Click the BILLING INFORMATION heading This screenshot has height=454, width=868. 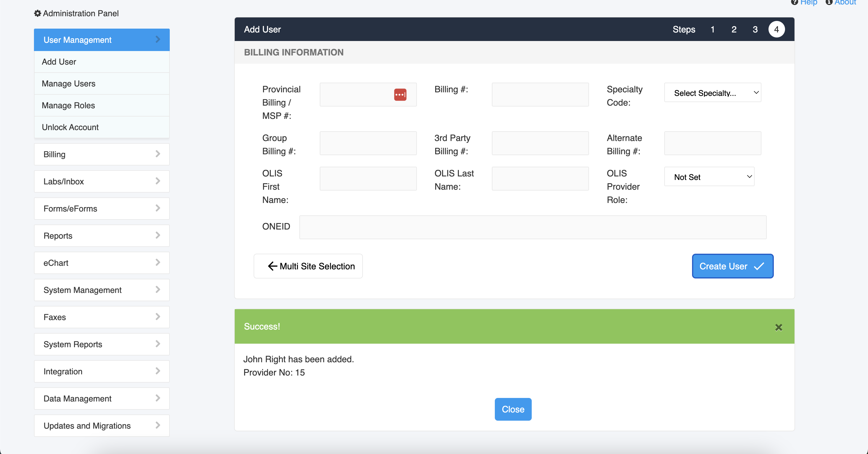click(x=294, y=52)
